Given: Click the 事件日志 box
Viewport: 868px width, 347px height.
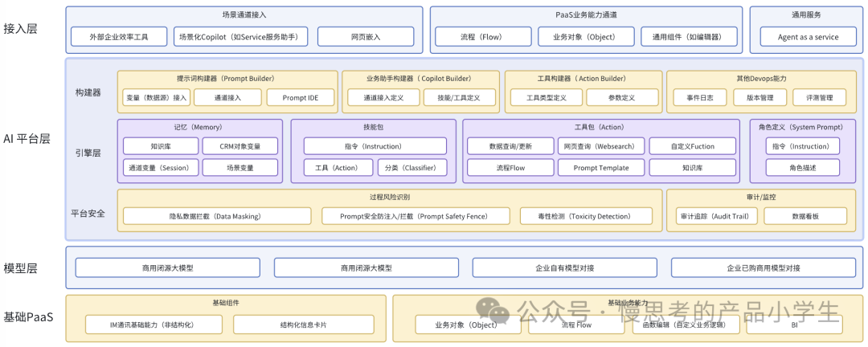Looking at the screenshot, I should 700,98.
